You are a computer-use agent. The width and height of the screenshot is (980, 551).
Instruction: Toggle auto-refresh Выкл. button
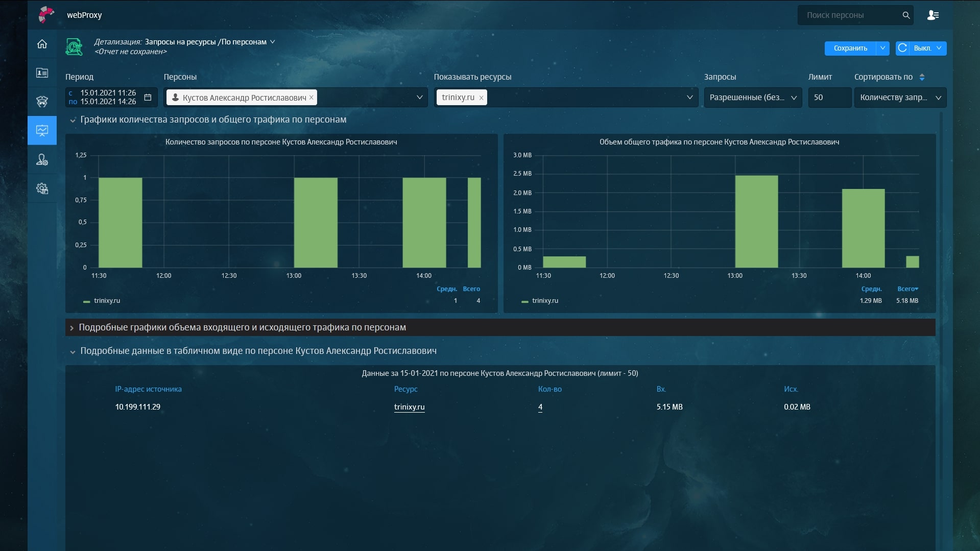click(921, 48)
